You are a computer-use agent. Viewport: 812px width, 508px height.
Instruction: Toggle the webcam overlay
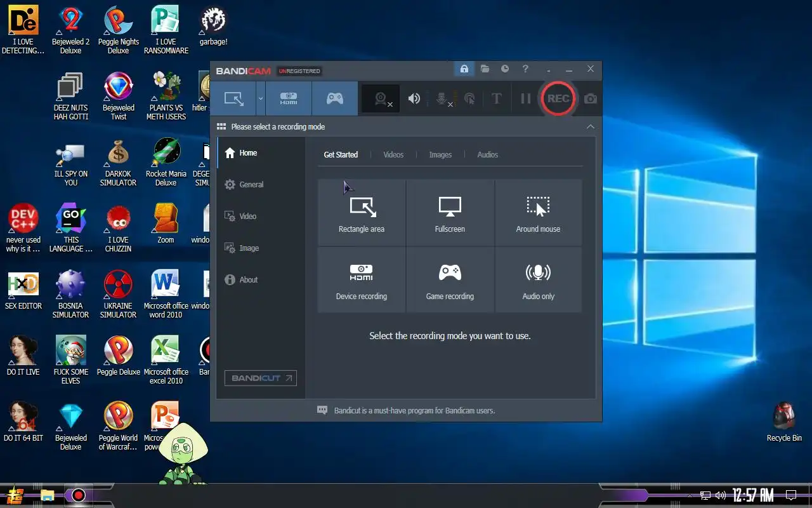click(381, 98)
